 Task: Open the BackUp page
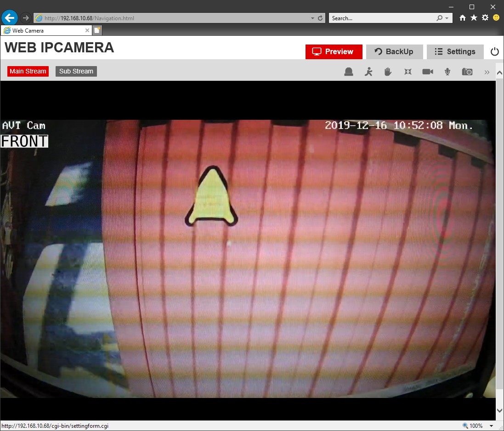pos(394,52)
